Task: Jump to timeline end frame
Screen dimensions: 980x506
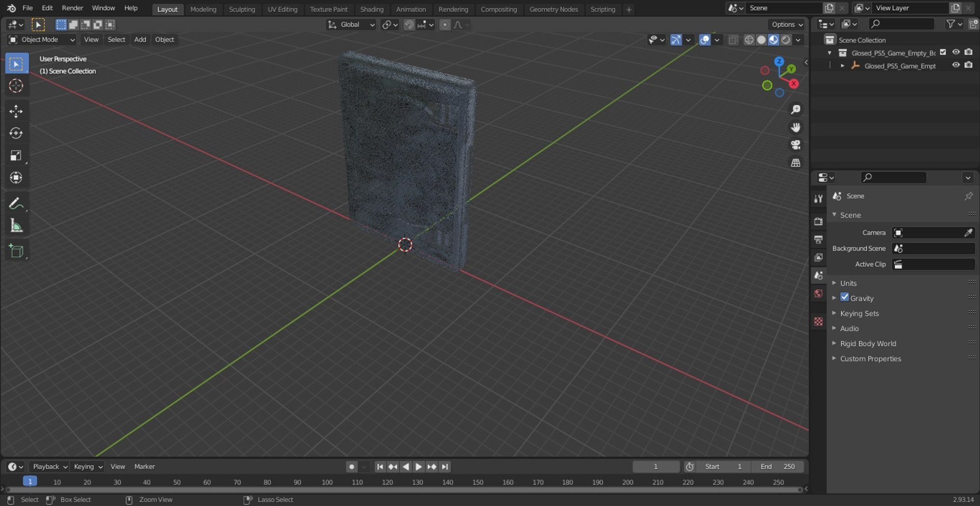Action: [445, 467]
